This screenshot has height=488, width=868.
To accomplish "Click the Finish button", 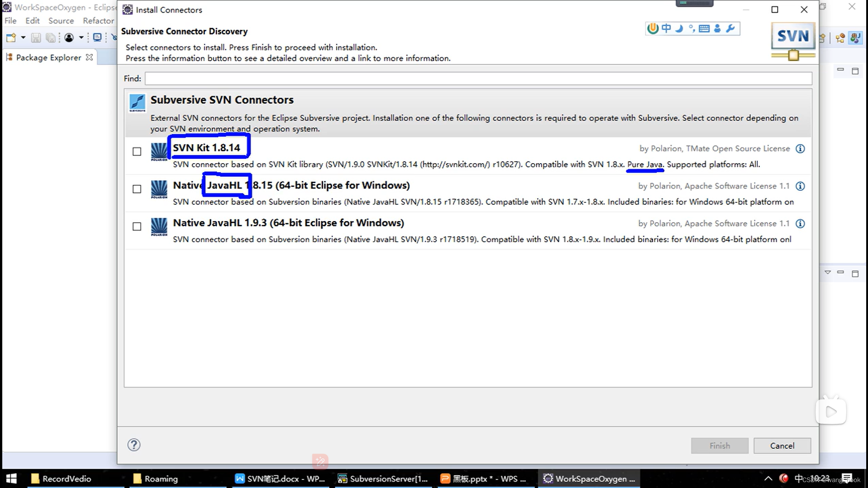I will coord(719,446).
